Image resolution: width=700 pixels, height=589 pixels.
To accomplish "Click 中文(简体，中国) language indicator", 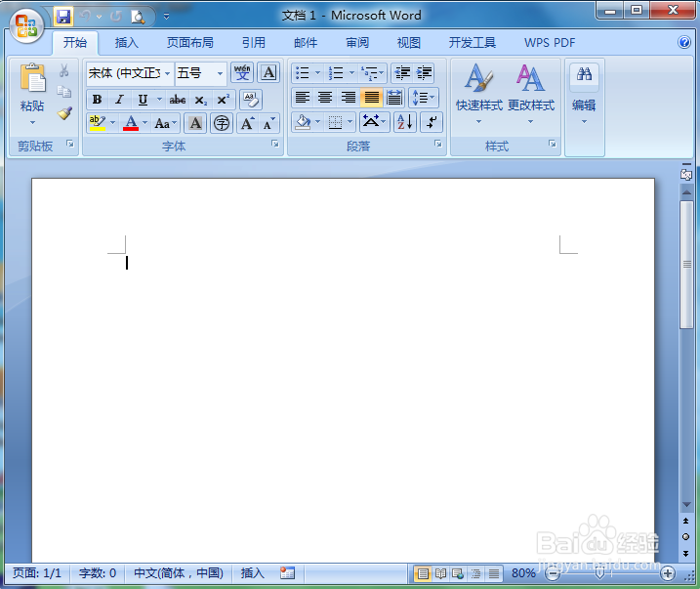I will click(x=179, y=573).
